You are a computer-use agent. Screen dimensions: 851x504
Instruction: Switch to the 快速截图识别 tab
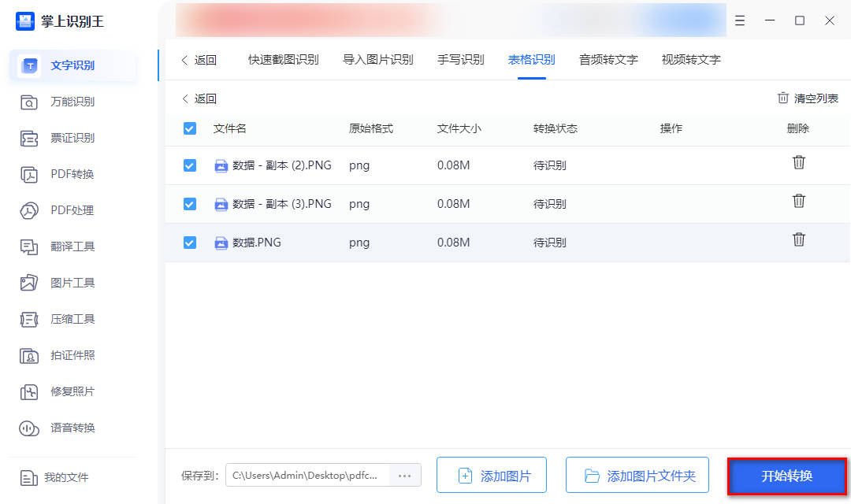tap(284, 60)
